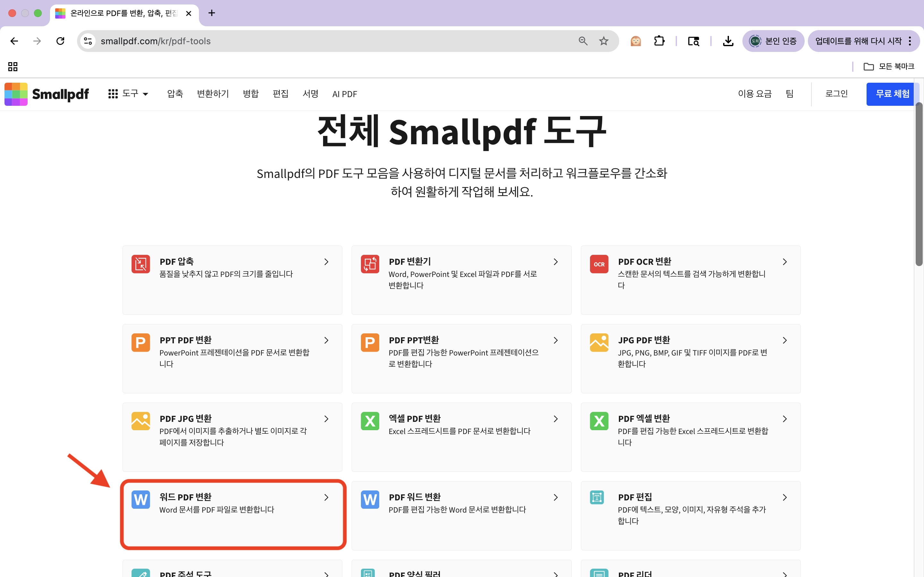
Task: Click the 무료 체험 free trial button
Action: [892, 94]
